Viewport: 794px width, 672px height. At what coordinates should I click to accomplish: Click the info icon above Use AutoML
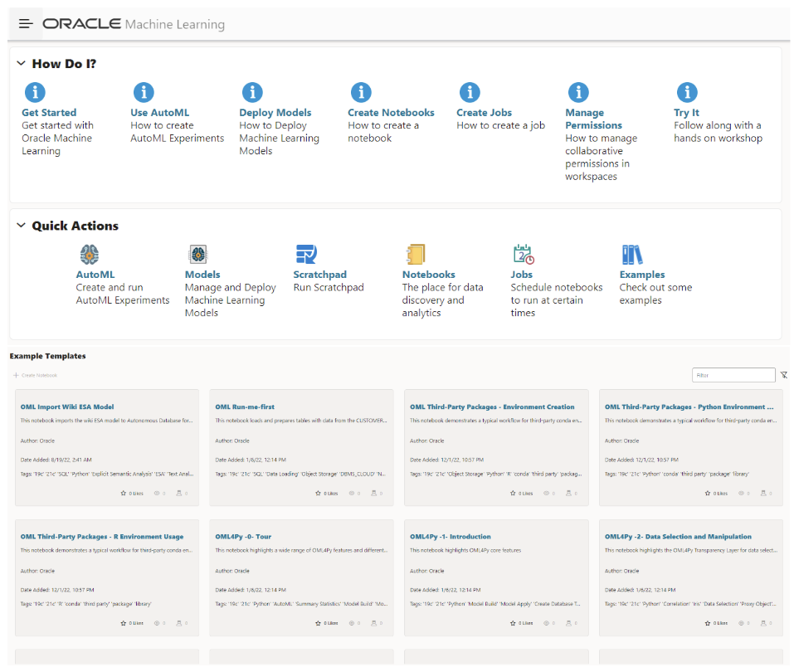[144, 92]
